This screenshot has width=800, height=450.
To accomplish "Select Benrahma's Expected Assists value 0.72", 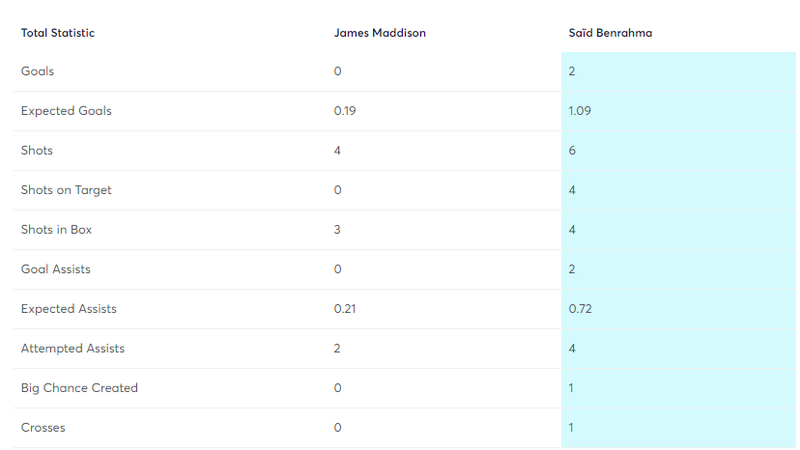I will (580, 309).
